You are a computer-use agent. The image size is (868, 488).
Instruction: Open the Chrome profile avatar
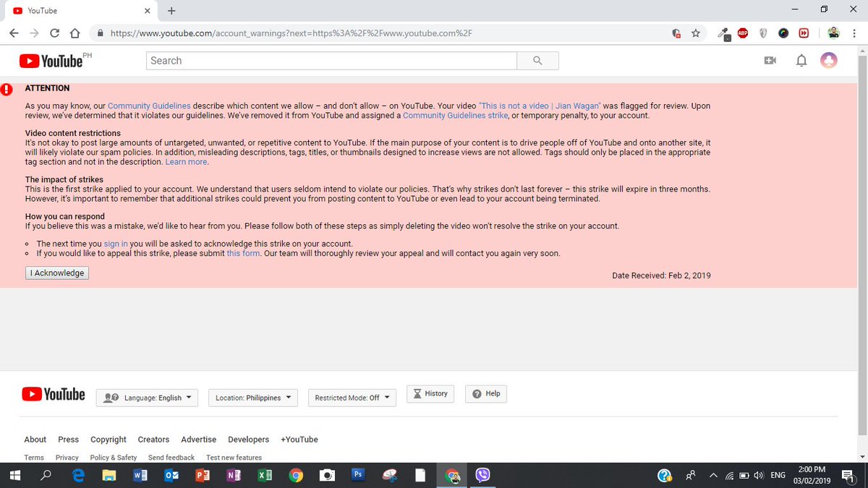pos(833,33)
